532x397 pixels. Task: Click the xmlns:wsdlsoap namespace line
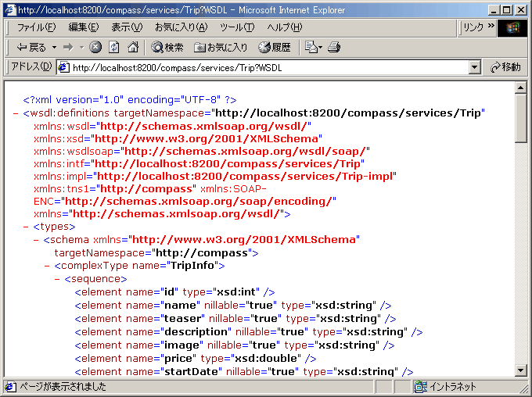[202, 151]
